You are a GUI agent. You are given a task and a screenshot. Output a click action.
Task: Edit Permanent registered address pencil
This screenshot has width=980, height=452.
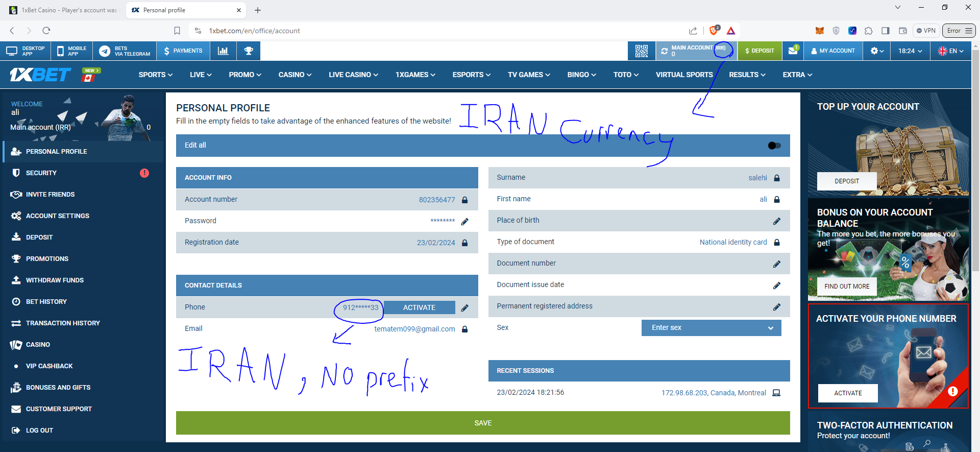tap(776, 307)
